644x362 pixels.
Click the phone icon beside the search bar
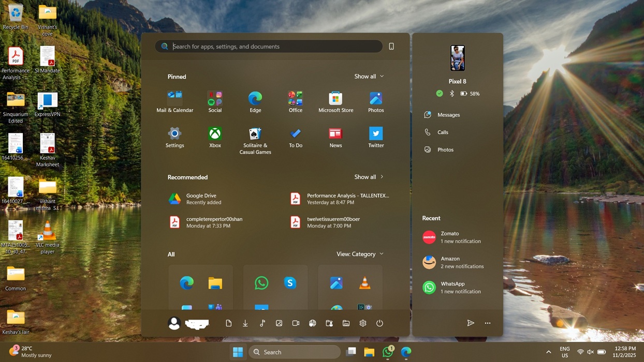[x=391, y=46]
